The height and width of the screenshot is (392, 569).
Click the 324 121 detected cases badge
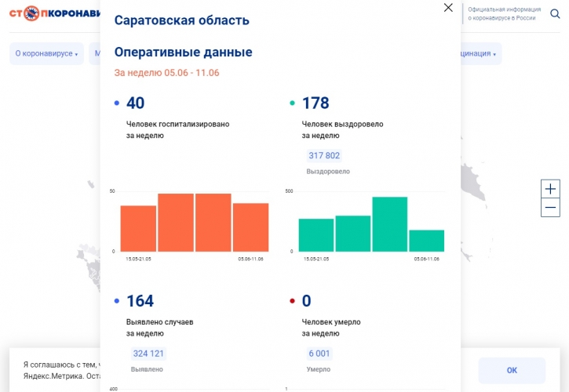[148, 354]
